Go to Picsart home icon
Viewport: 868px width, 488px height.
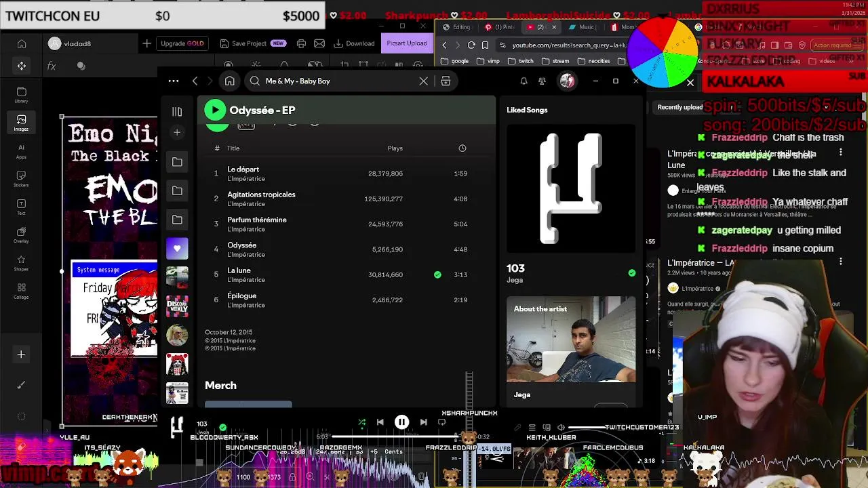click(22, 44)
